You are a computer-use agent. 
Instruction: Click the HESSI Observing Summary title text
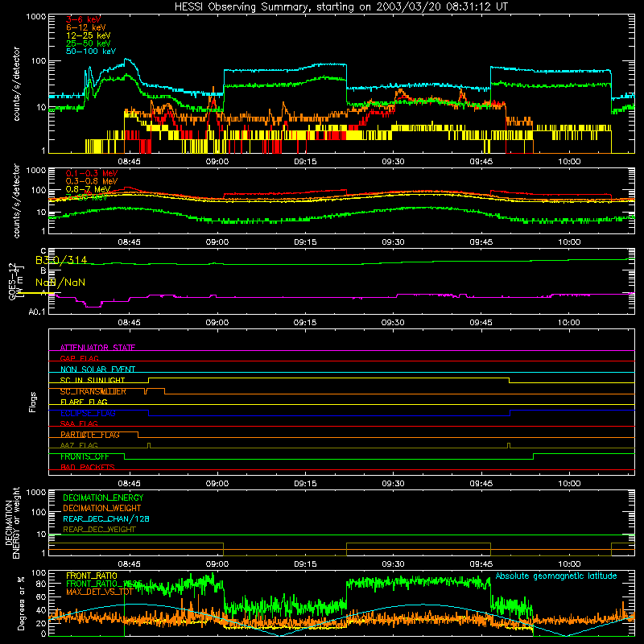tap(341, 7)
